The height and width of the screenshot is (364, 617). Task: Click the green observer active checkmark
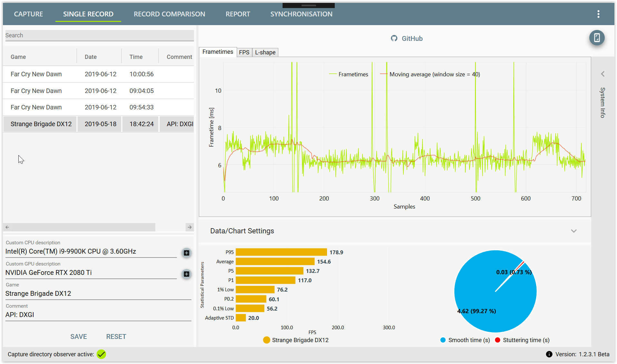pyautogui.click(x=101, y=354)
